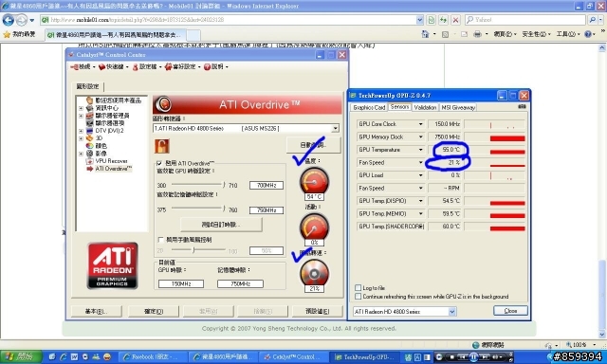Select VPU Recover in the tree

[111, 161]
